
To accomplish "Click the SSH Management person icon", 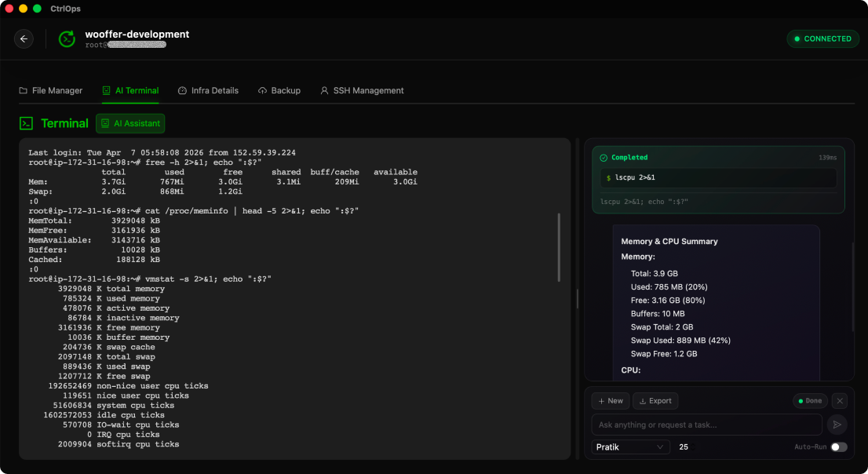I will pos(324,90).
